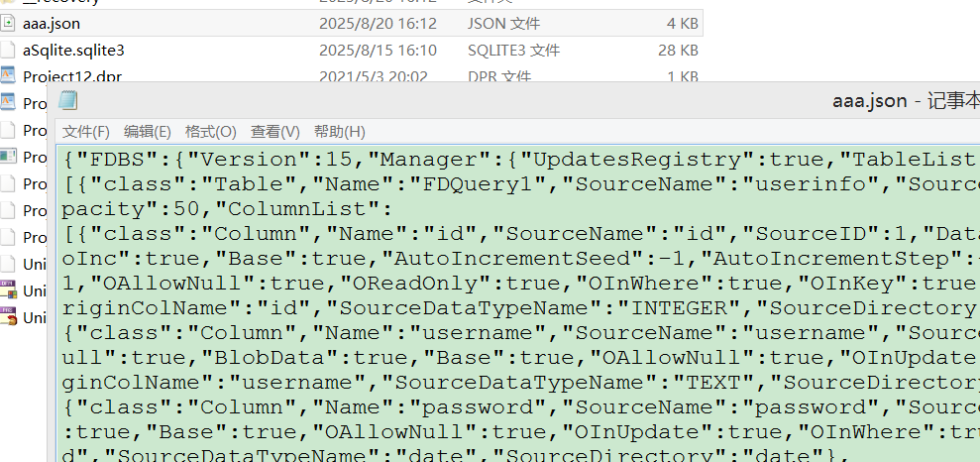
Task: Click "OReadOnly" in the JSON text
Action: click(x=415, y=284)
